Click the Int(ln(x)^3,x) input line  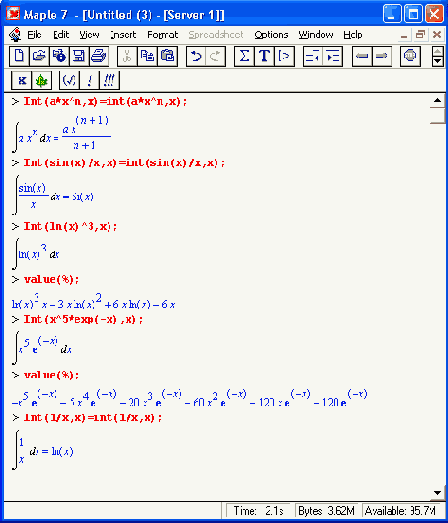(70, 227)
